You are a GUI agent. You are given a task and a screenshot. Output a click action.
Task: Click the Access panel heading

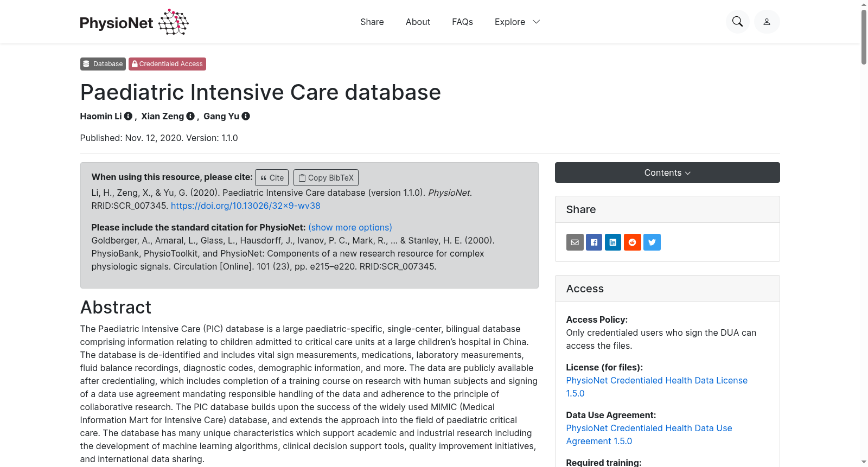(585, 289)
